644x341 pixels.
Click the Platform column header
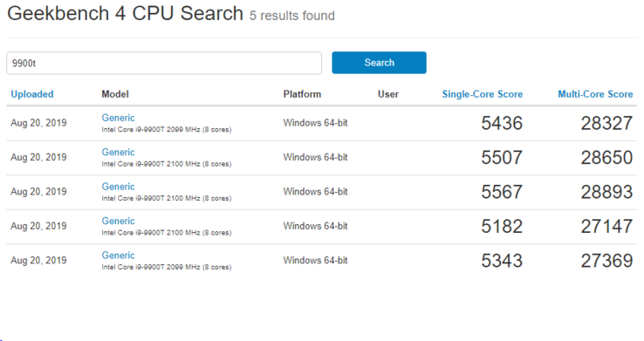coord(302,94)
